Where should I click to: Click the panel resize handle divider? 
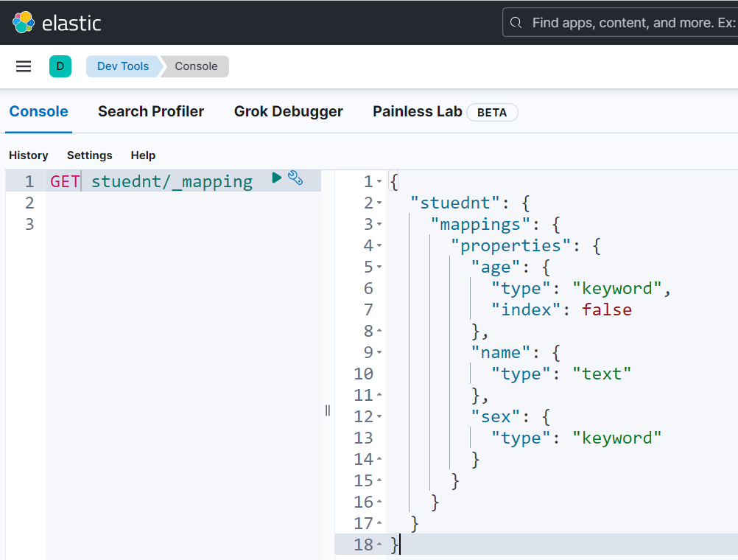pos(328,410)
